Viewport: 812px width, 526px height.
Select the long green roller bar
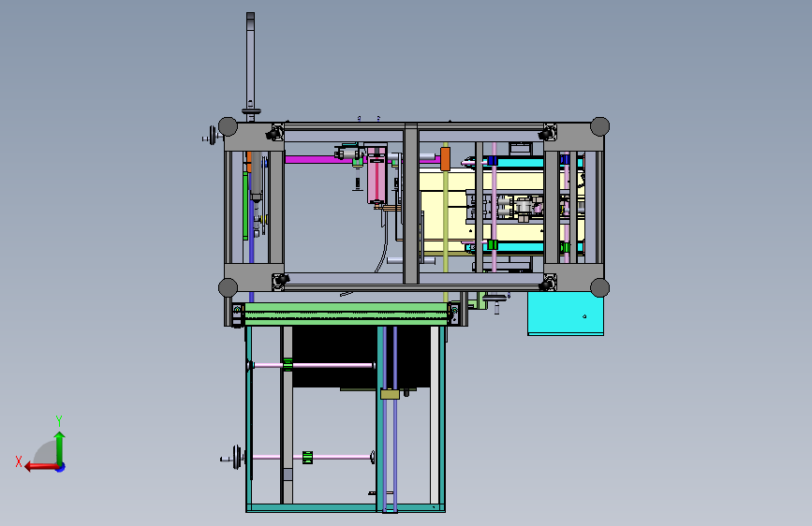click(x=346, y=314)
